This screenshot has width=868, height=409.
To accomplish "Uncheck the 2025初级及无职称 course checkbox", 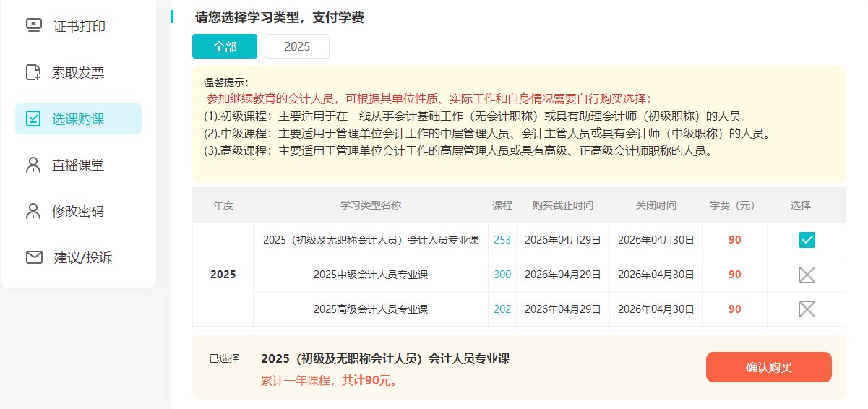I will coord(807,240).
